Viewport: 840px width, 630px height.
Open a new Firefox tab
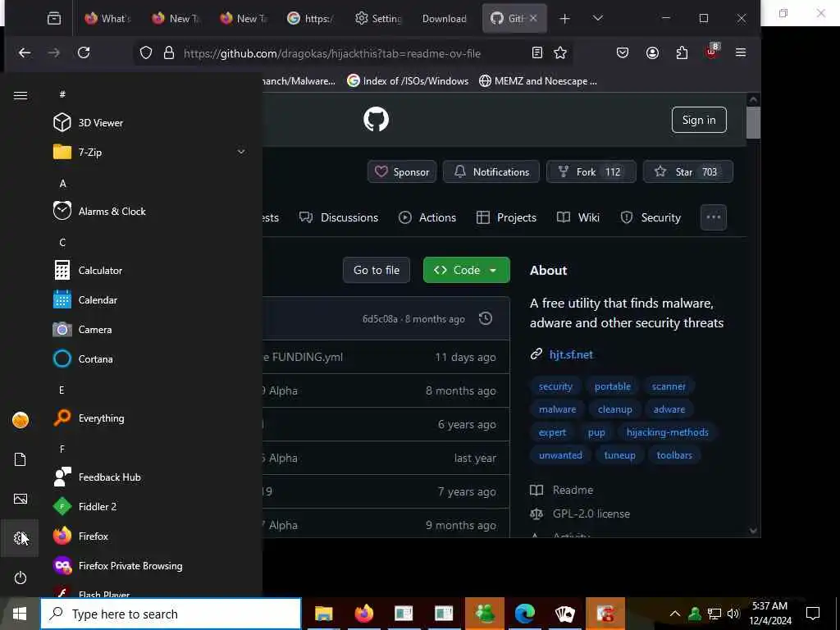[x=564, y=19]
